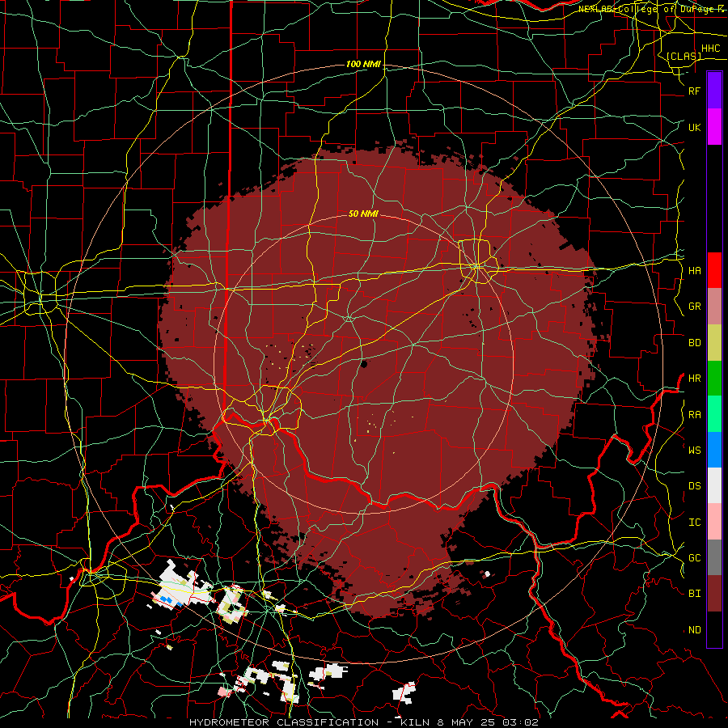
Task: Click the HHC product label
Action: click(710, 49)
